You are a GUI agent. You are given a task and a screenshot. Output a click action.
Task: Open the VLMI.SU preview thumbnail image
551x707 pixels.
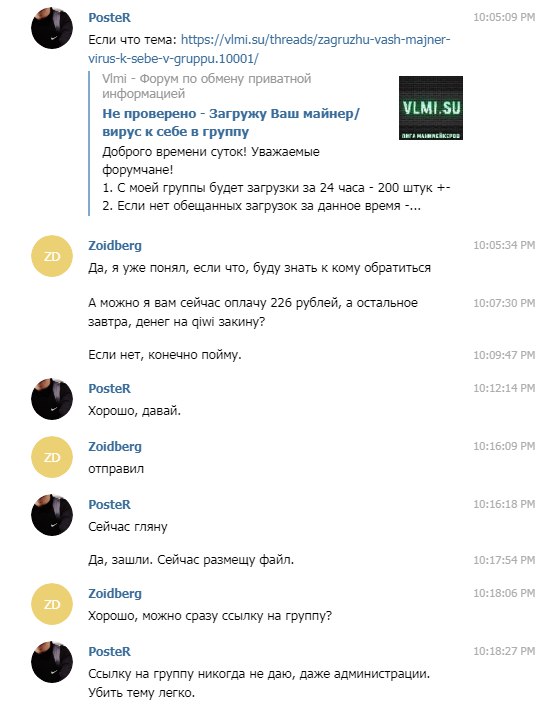[x=431, y=108]
